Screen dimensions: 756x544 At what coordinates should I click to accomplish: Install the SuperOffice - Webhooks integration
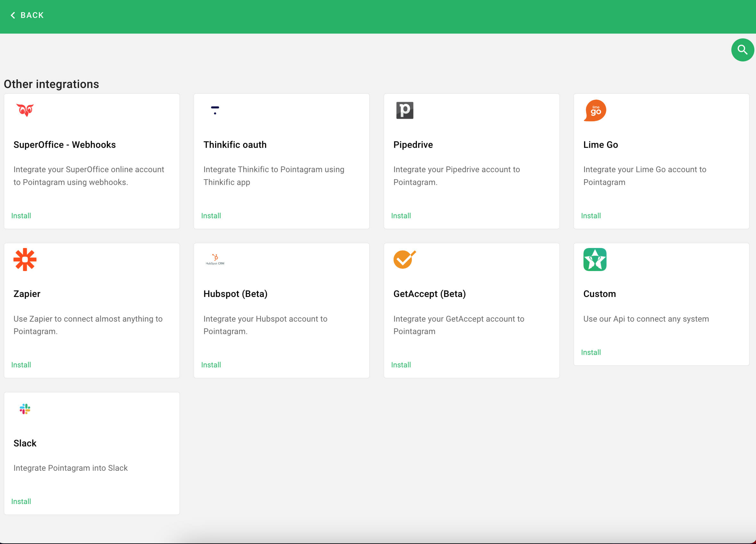tap(21, 215)
